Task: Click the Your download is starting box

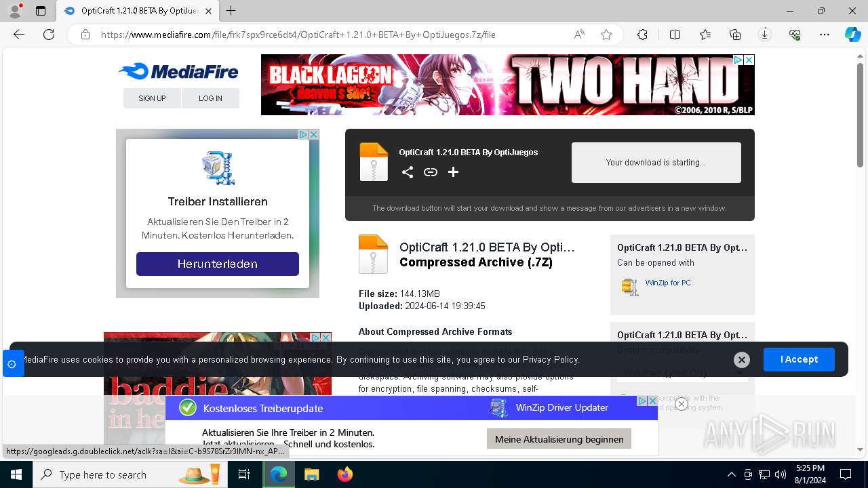Action: tap(656, 163)
